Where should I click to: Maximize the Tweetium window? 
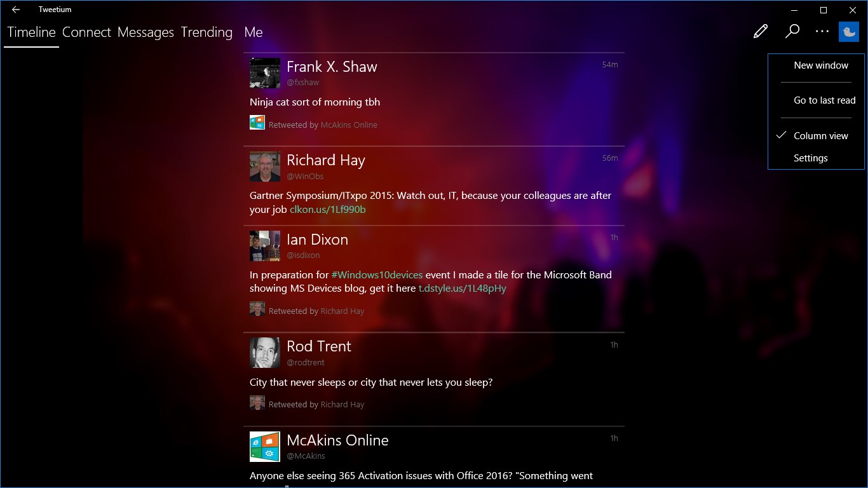tap(824, 10)
